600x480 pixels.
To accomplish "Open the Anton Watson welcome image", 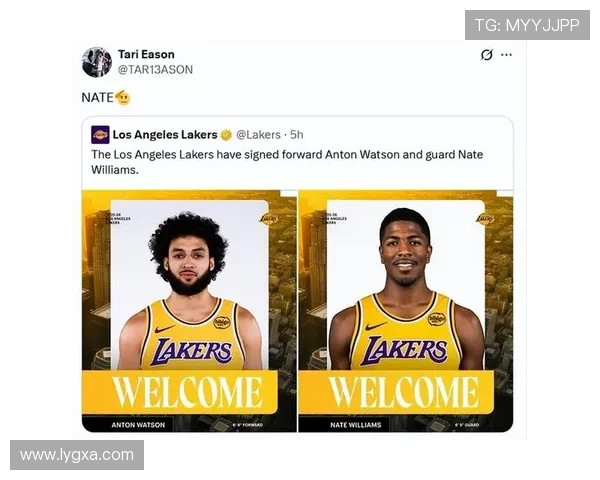I will click(x=189, y=311).
